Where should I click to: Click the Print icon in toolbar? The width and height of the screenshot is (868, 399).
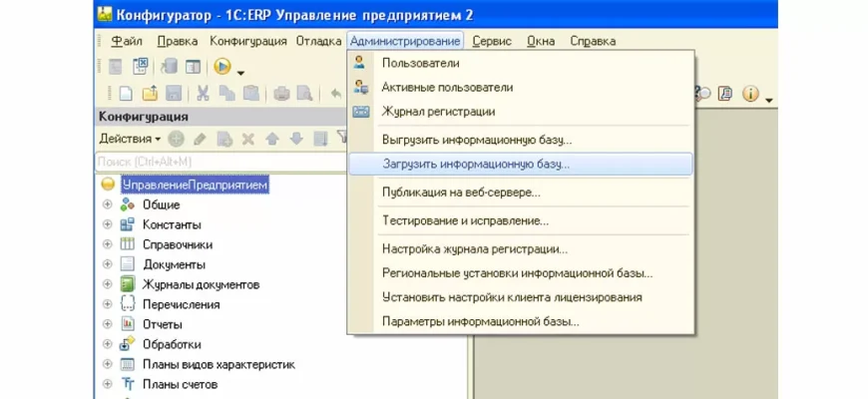click(x=281, y=94)
